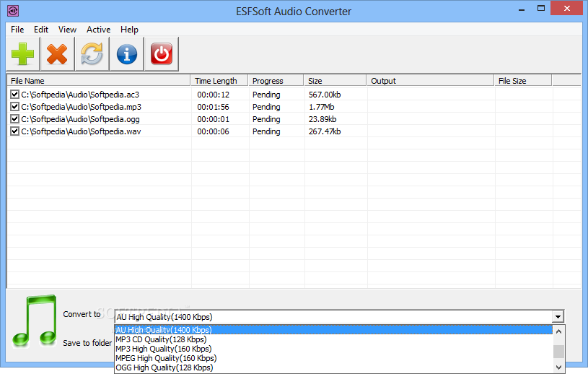The height and width of the screenshot is (374, 588).
Task: Open the View menu
Action: tap(67, 30)
